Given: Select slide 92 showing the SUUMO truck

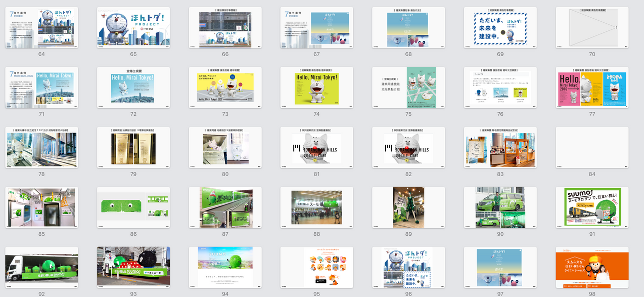Looking at the screenshot, I should coord(41,268).
